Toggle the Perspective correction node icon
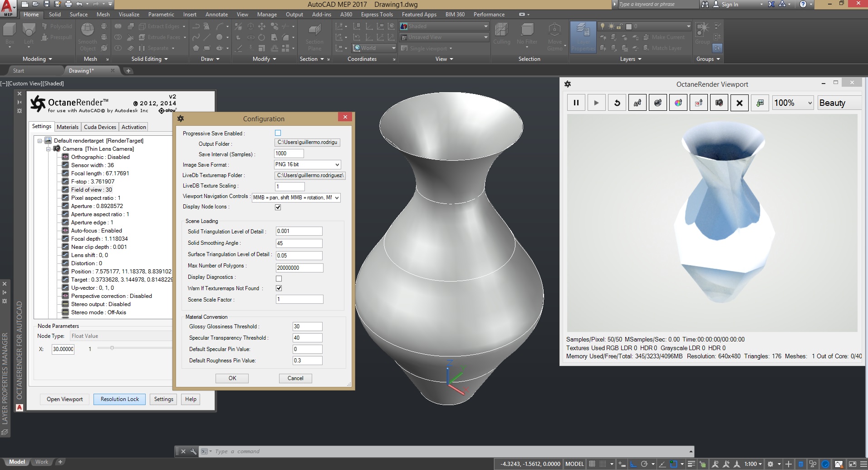868x470 pixels. tap(65, 296)
